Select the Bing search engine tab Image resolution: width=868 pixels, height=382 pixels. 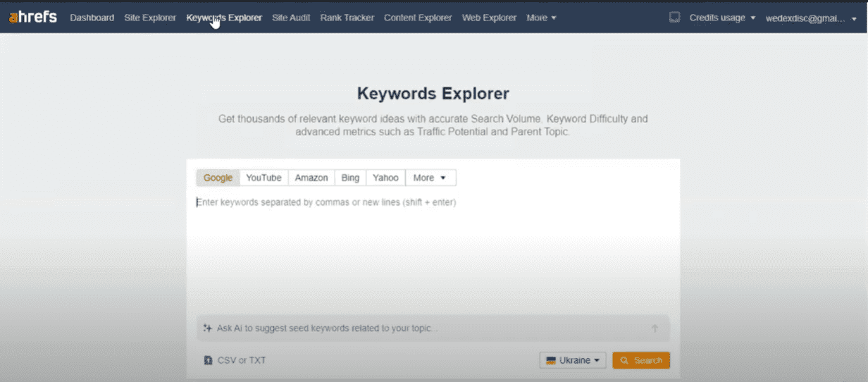(x=350, y=178)
